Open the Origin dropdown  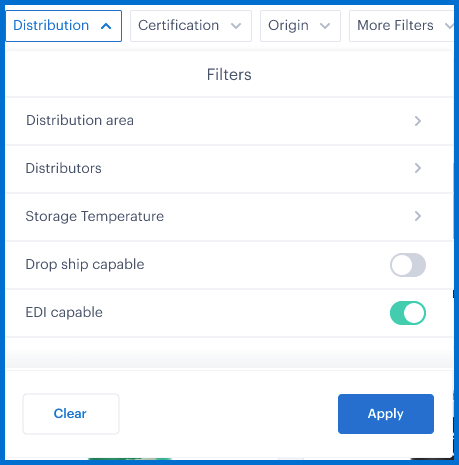[300, 26]
